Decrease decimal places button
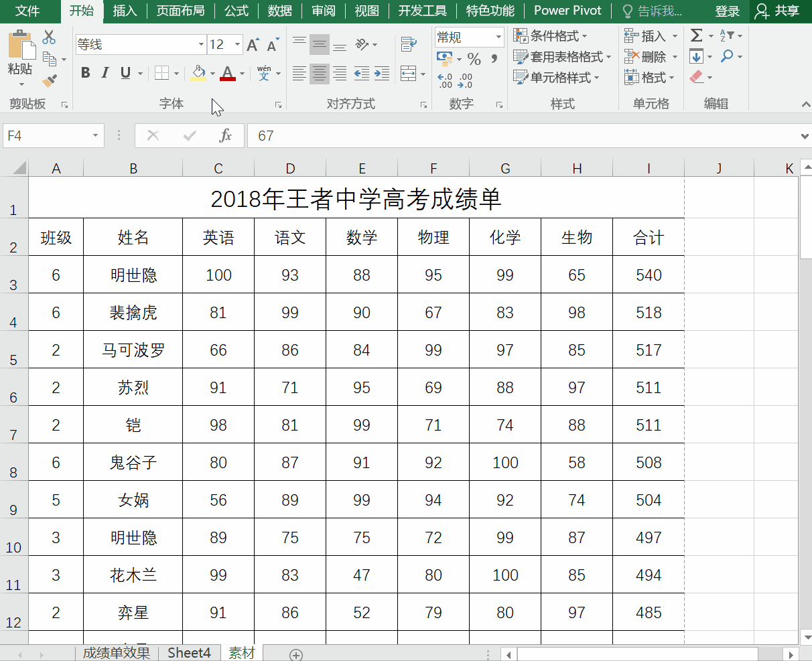The height and width of the screenshot is (661, 812). tap(465, 81)
